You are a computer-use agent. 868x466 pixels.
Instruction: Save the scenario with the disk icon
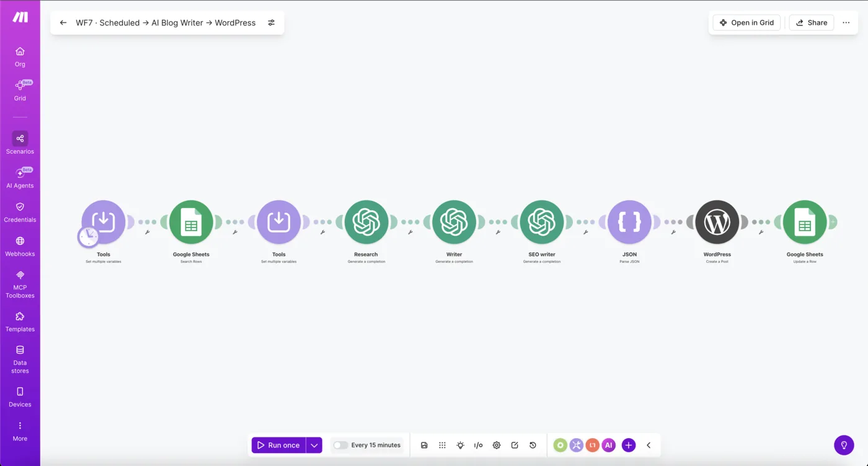click(x=424, y=445)
